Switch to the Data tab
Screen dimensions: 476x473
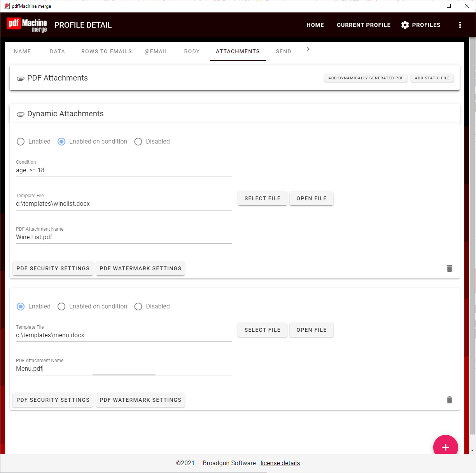(58, 51)
